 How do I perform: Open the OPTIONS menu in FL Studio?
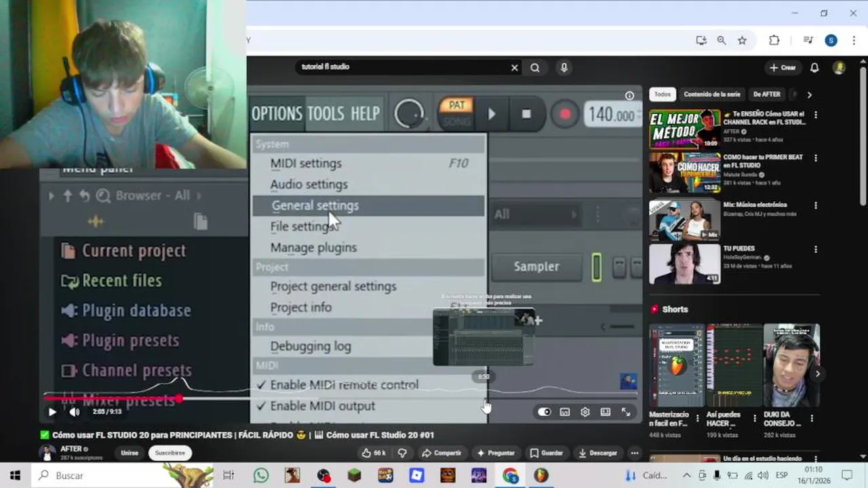click(x=277, y=114)
